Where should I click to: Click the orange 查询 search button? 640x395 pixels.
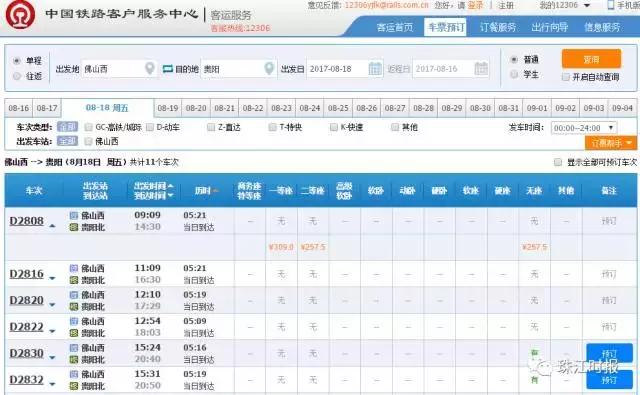point(591,59)
